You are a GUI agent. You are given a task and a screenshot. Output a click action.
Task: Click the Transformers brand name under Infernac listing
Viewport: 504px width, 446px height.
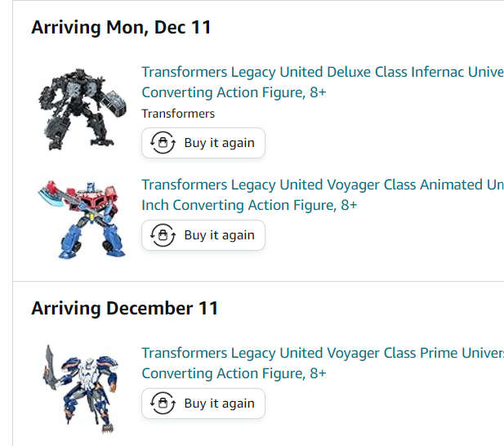coord(178,114)
